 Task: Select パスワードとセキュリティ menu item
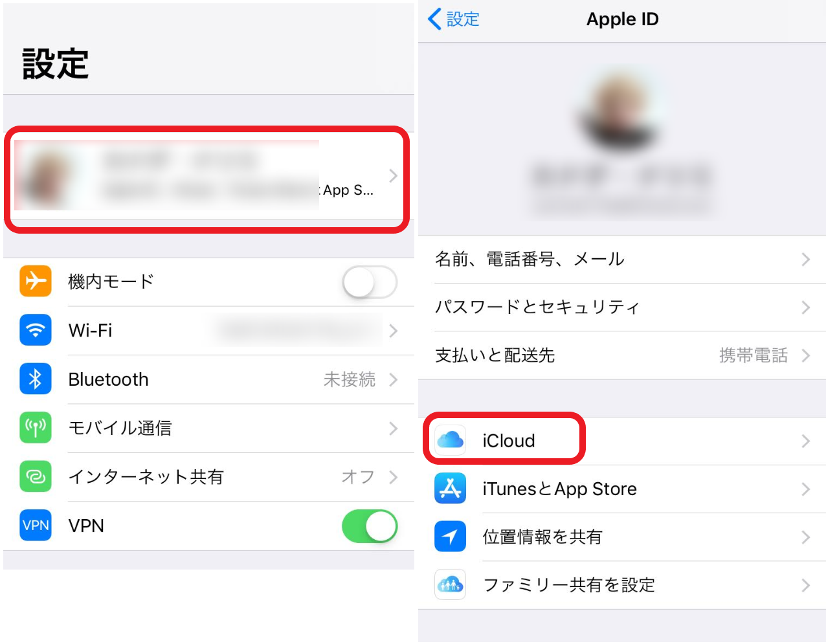(x=623, y=307)
